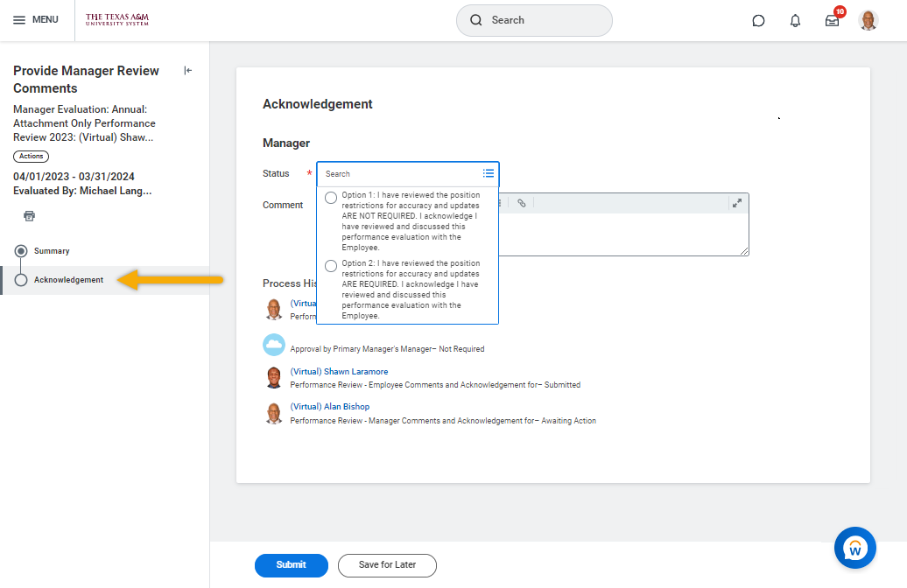This screenshot has height=588, width=907.
Task: Open (Virtual) Shawn Laramore link
Action: pyautogui.click(x=339, y=372)
